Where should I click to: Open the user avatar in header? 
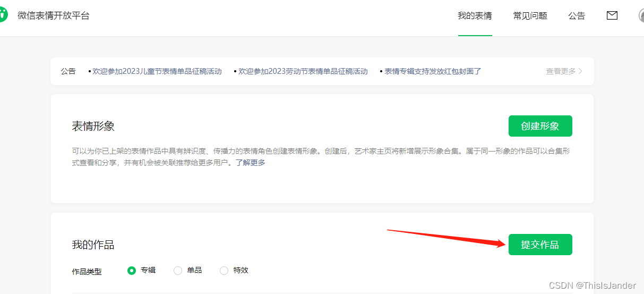tap(641, 15)
